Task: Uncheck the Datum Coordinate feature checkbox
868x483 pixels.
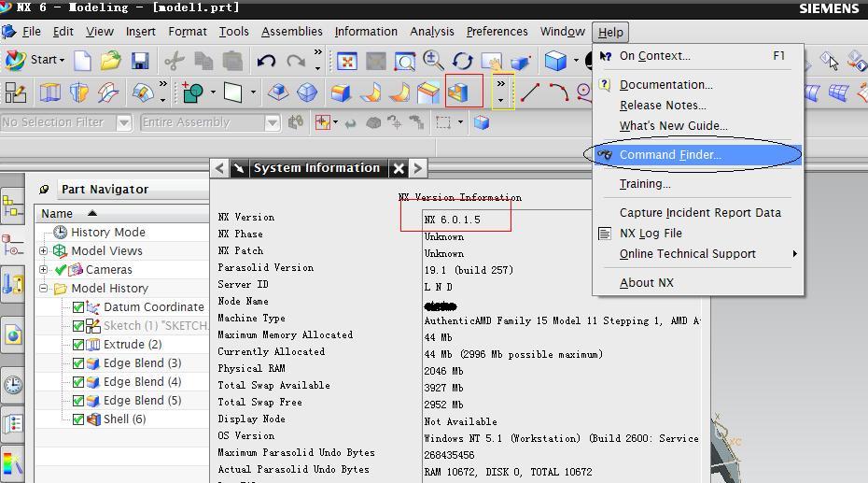Action: coord(78,306)
